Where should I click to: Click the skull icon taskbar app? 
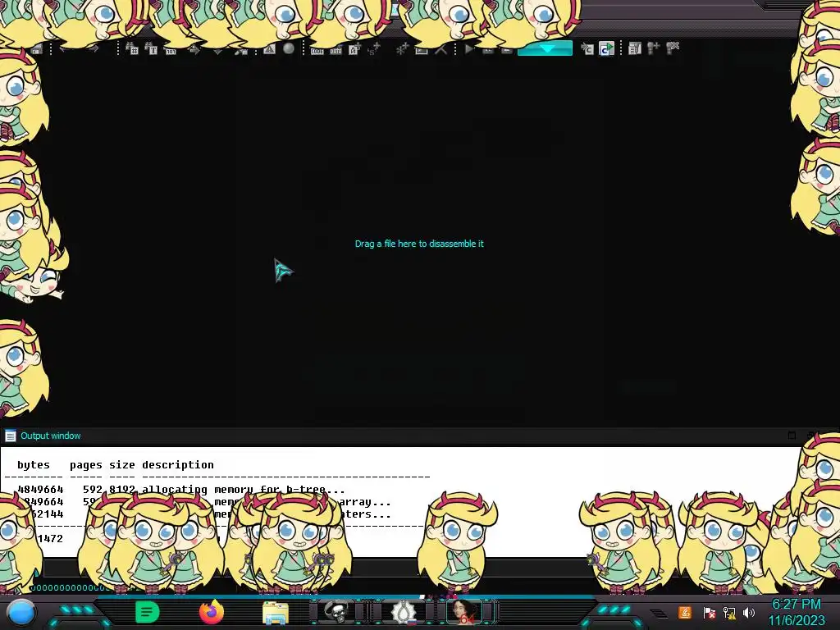coord(337,611)
